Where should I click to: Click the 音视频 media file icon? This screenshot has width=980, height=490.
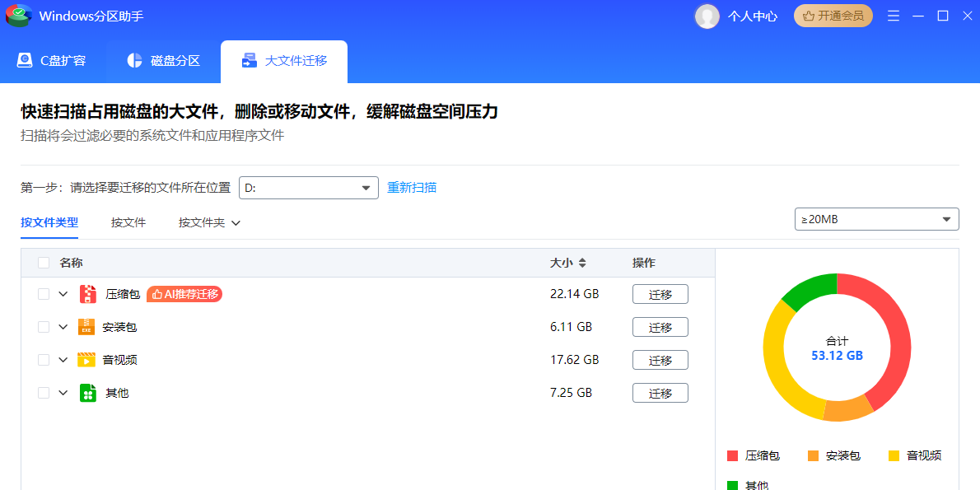point(86,360)
